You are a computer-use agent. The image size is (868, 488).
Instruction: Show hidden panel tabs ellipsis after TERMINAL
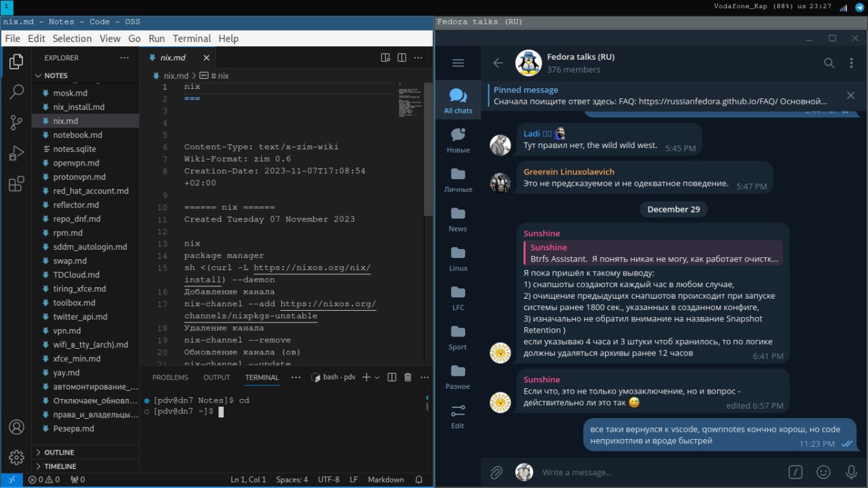294,377
